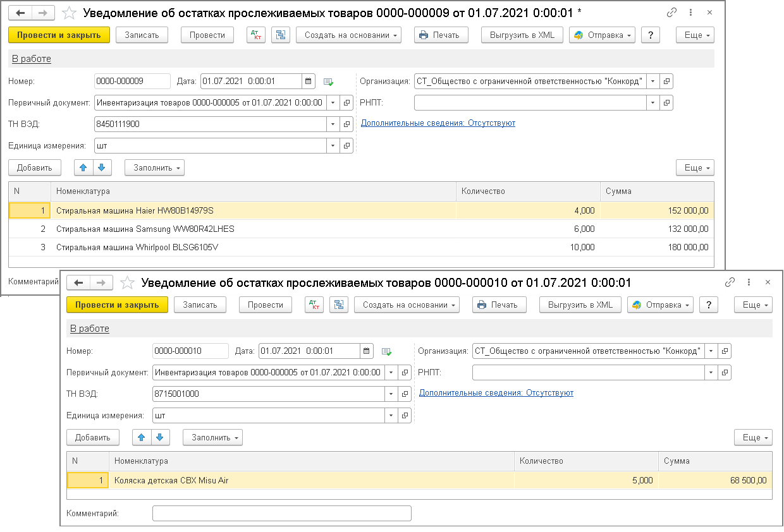Move row up in 0000-000010 table
This screenshot has height=532, width=784.
click(x=142, y=437)
